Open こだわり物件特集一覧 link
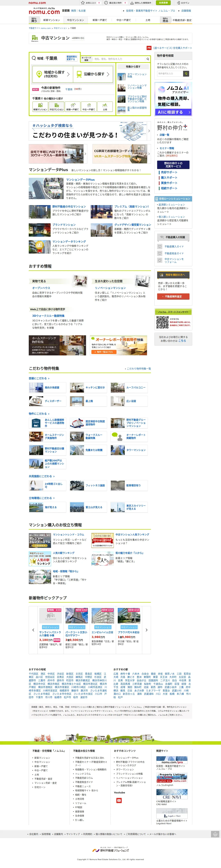 tap(139, 369)
